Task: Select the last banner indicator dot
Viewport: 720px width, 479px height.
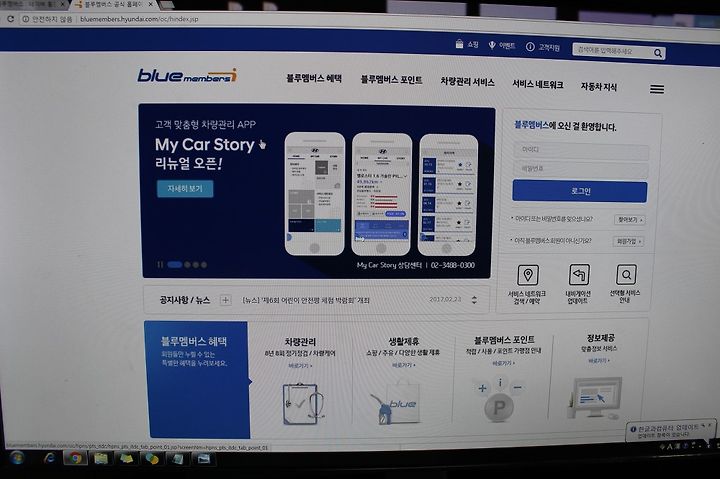Action: (x=204, y=265)
